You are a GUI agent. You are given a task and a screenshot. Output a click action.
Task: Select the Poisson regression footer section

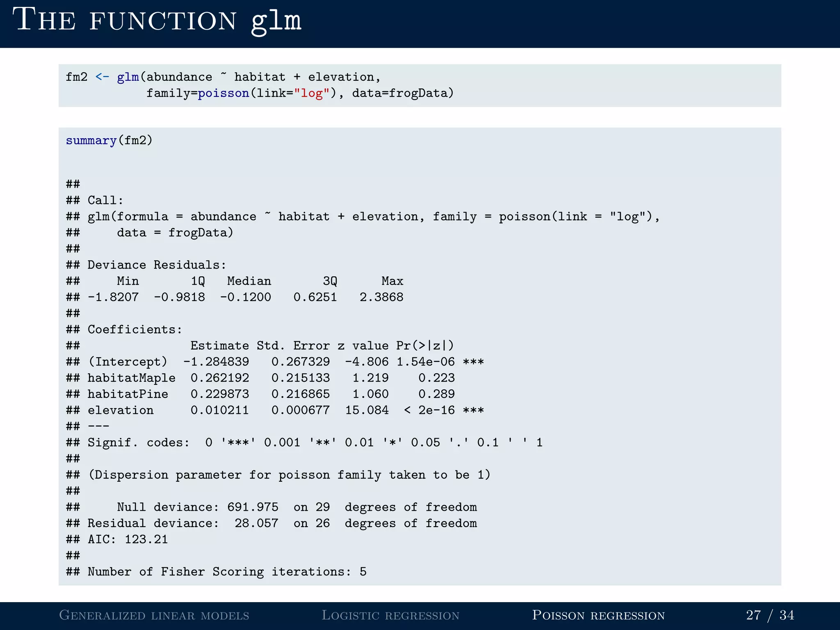(x=598, y=615)
